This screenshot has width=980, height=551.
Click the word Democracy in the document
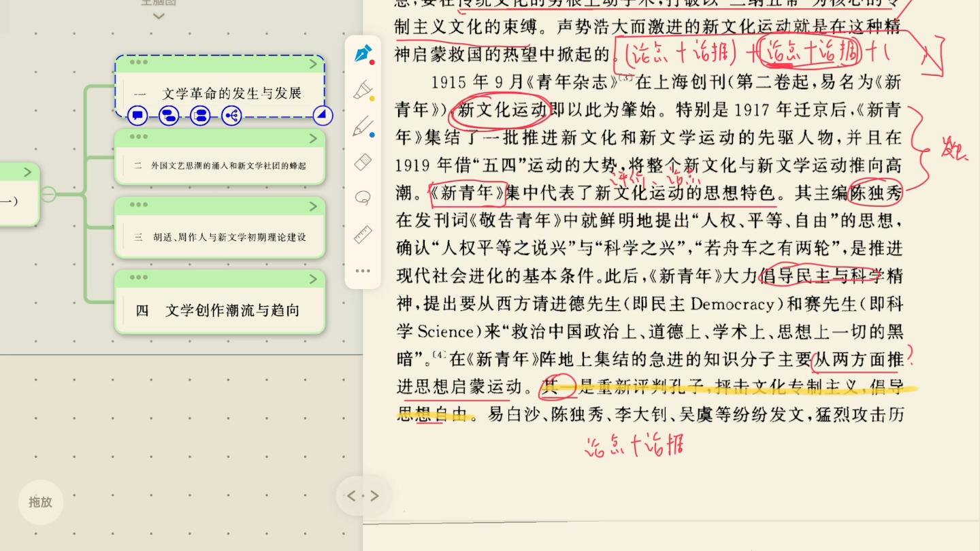pyautogui.click(x=732, y=303)
